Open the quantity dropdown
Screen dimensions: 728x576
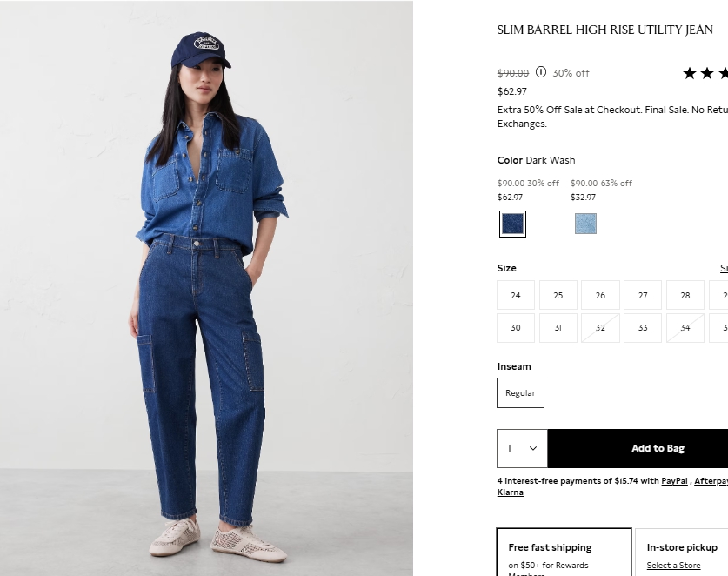pyautogui.click(x=523, y=448)
